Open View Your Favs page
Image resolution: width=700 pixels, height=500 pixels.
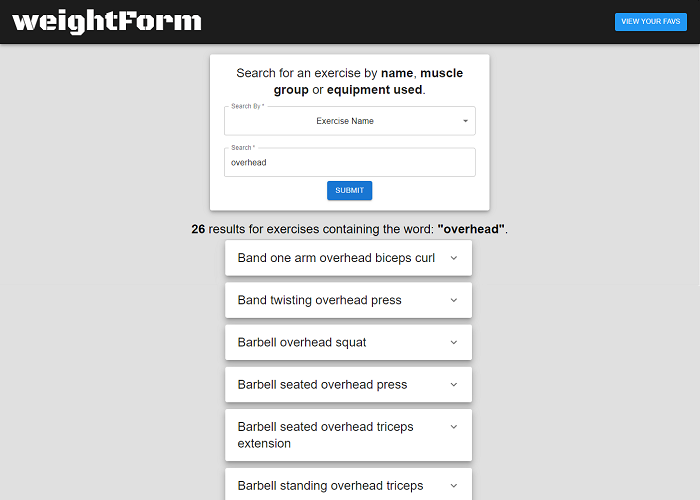pos(651,22)
